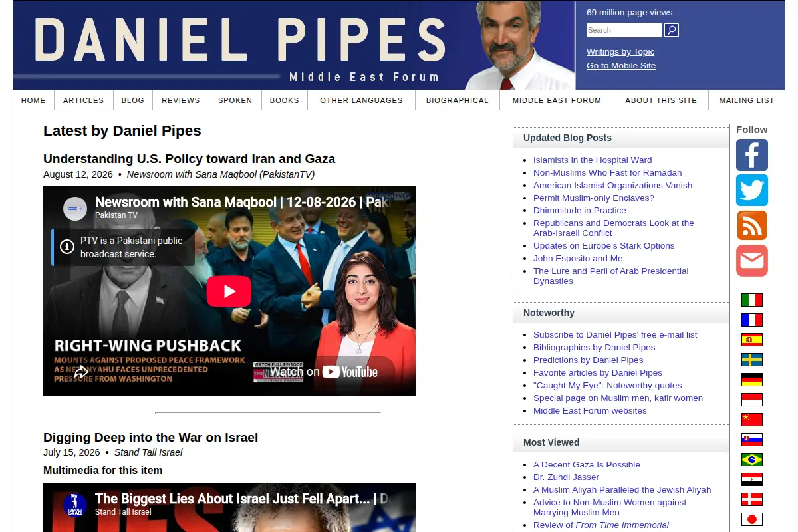This screenshot has height=532, width=798.
Task: Open "Caught My Eye": Noteworthy quotes link
Action: point(607,385)
